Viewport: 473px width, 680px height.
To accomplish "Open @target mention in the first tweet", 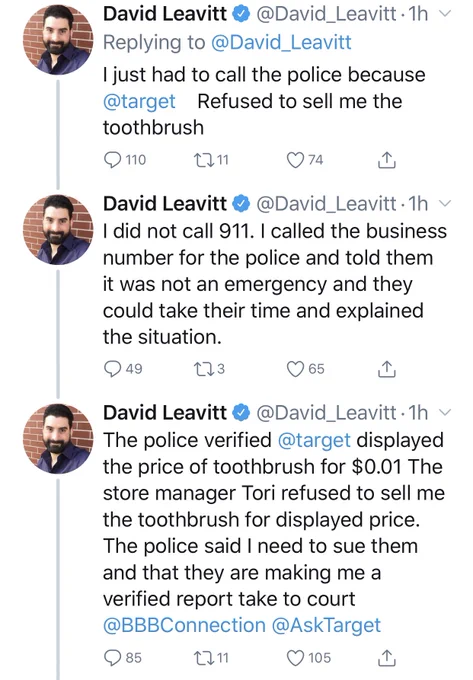I will click(x=139, y=101).
